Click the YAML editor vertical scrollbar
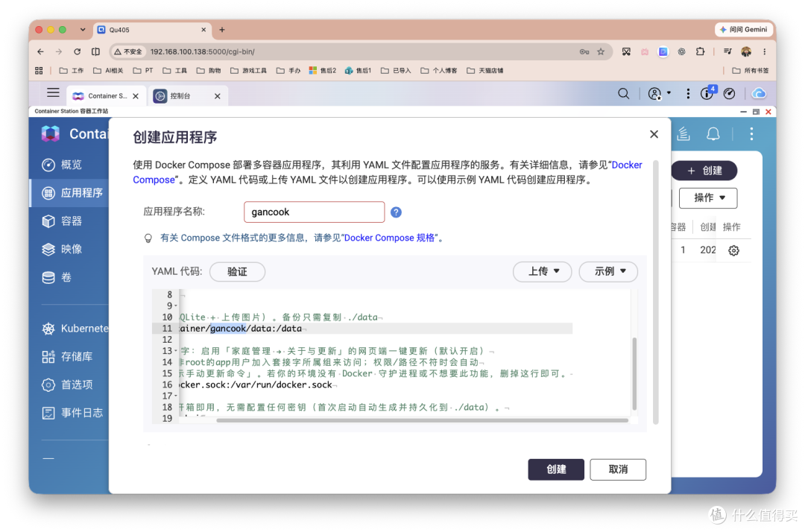 [634, 373]
